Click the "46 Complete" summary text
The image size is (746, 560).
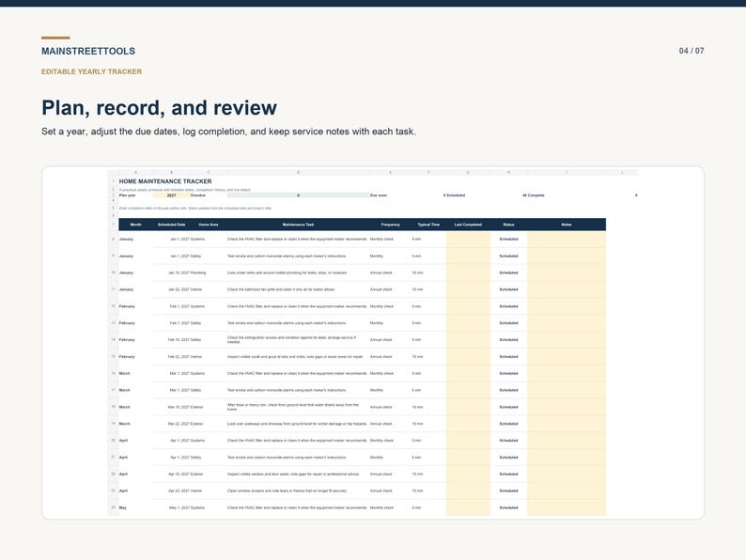534,195
